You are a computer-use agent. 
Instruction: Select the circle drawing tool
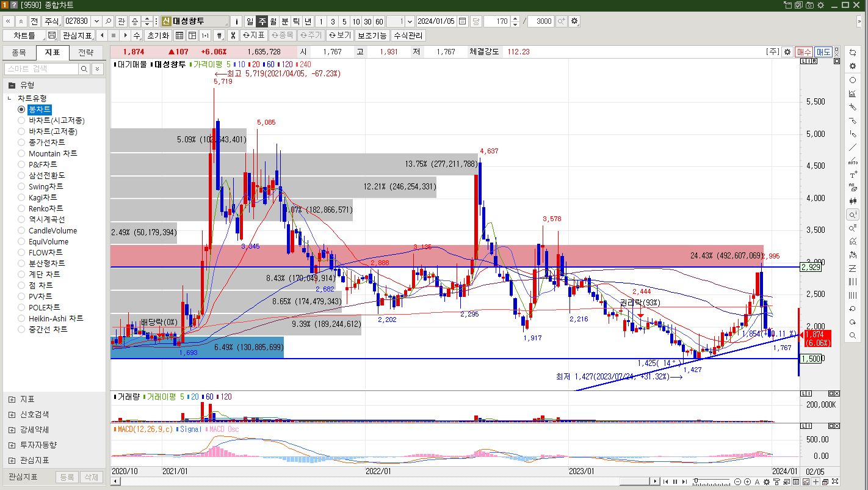(853, 80)
